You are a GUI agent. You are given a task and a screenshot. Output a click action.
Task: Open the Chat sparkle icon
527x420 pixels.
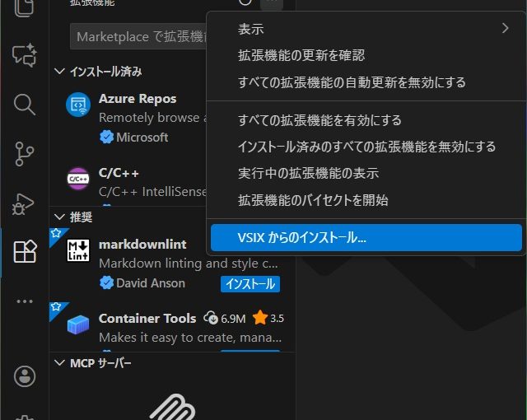24,55
